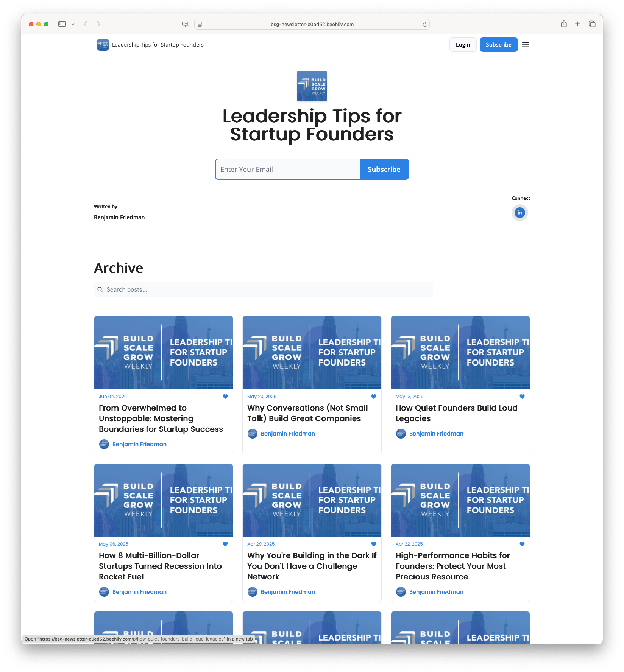624x672 pixels.
Task: Click the Login button
Action: point(463,45)
